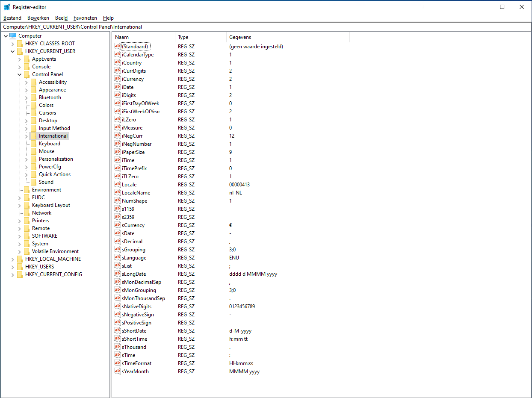Click the 'dddd d MMMM yyyy' data cell
Image resolution: width=532 pixels, height=398 pixels.
253,274
